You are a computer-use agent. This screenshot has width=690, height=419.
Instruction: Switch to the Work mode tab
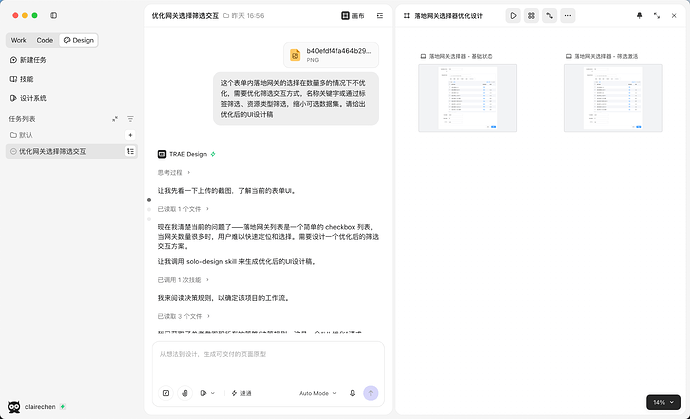click(x=18, y=40)
